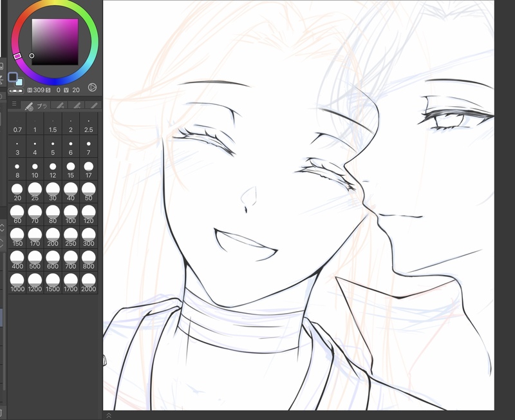Set brush size to 2.5
This screenshot has width=515, height=420.
88,124
